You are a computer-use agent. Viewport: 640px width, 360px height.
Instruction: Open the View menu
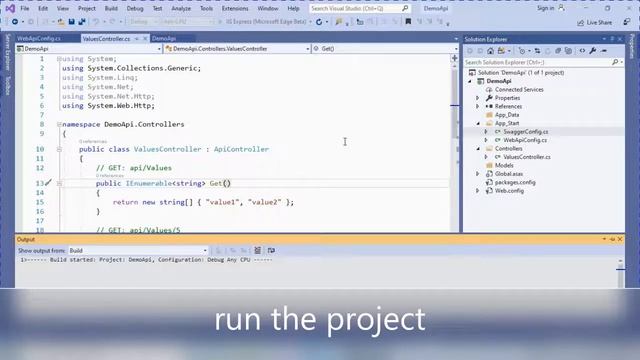click(62, 8)
